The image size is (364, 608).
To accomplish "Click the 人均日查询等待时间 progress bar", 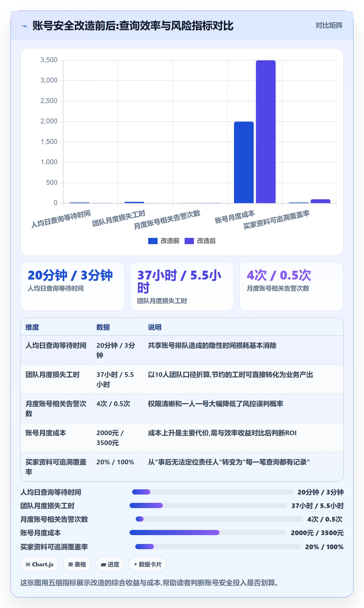I will coord(213,492).
